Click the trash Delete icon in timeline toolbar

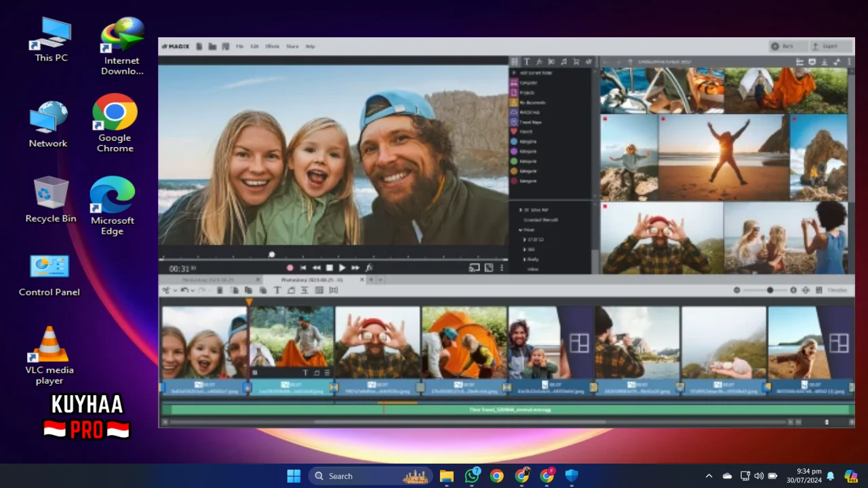tap(220, 290)
